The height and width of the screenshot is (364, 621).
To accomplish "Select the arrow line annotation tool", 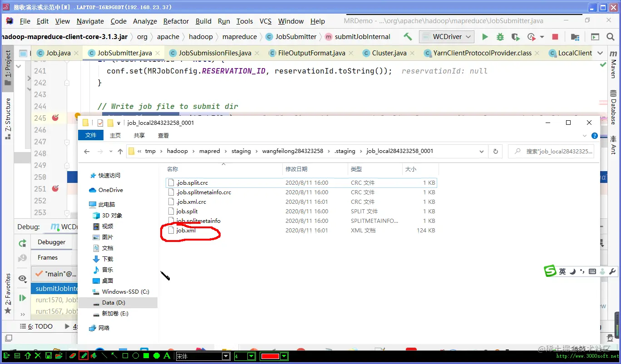I will pyautogui.click(x=114, y=356).
